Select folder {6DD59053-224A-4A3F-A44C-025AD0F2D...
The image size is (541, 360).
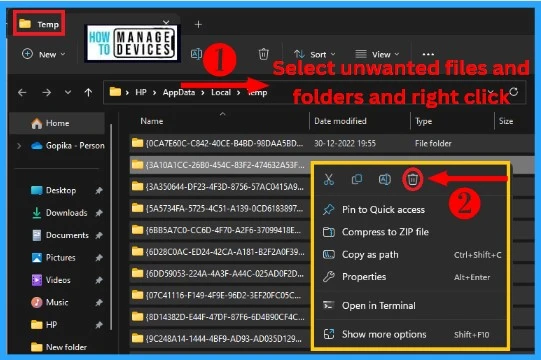tap(220, 274)
